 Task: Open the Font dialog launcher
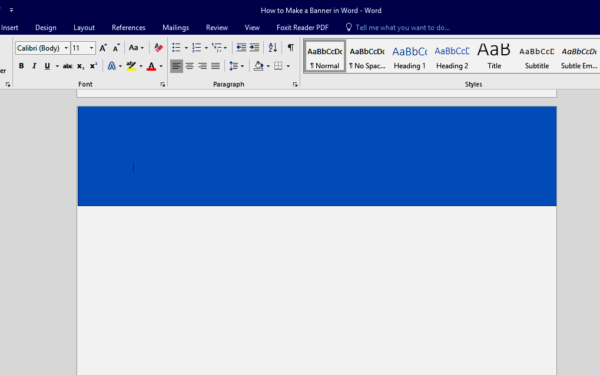pos(163,85)
